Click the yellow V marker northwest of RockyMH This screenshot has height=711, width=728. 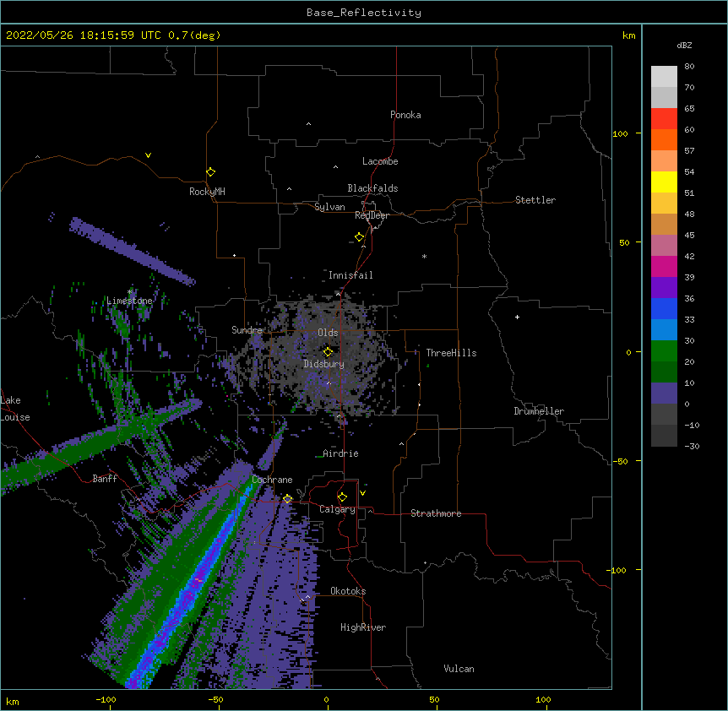(148, 155)
